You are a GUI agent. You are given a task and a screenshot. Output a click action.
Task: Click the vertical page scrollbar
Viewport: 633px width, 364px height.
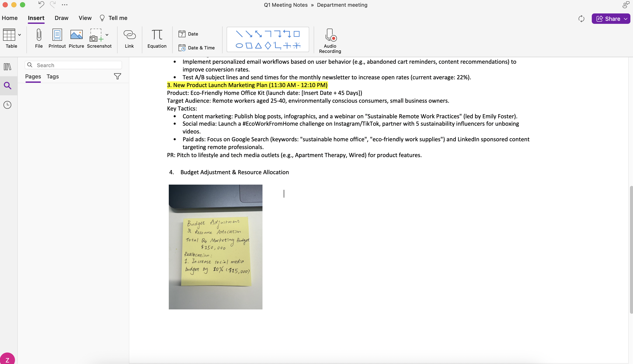pos(631,250)
